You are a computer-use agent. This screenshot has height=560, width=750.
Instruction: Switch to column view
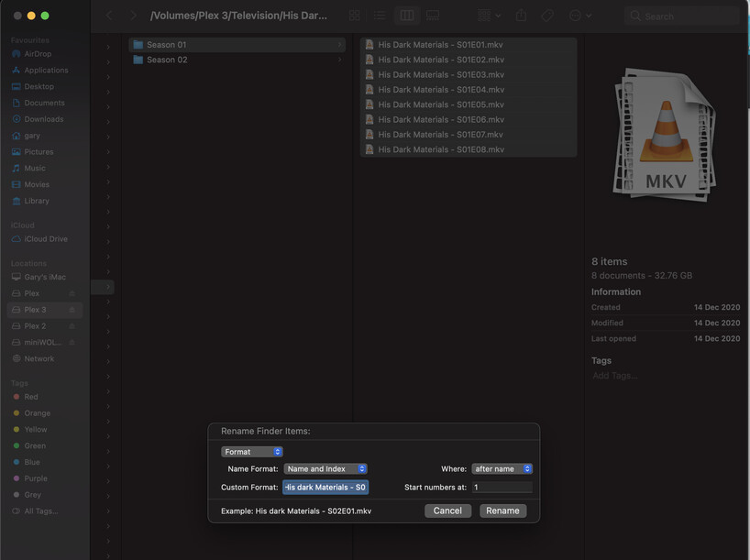tap(407, 16)
